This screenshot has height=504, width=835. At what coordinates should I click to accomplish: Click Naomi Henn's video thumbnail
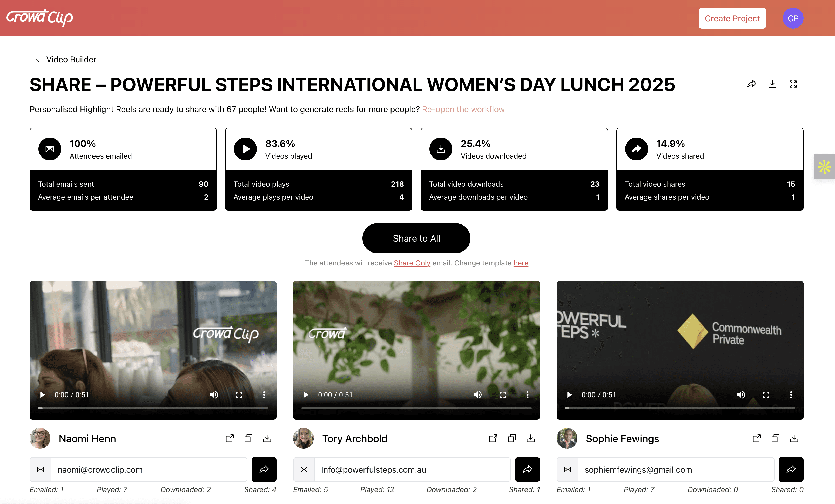tap(153, 350)
